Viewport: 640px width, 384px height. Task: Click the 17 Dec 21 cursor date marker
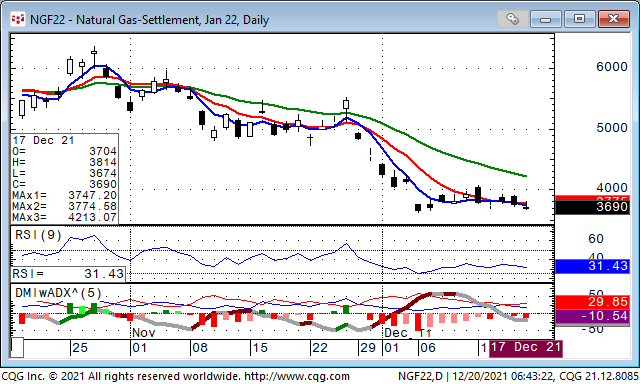[x=526, y=348]
